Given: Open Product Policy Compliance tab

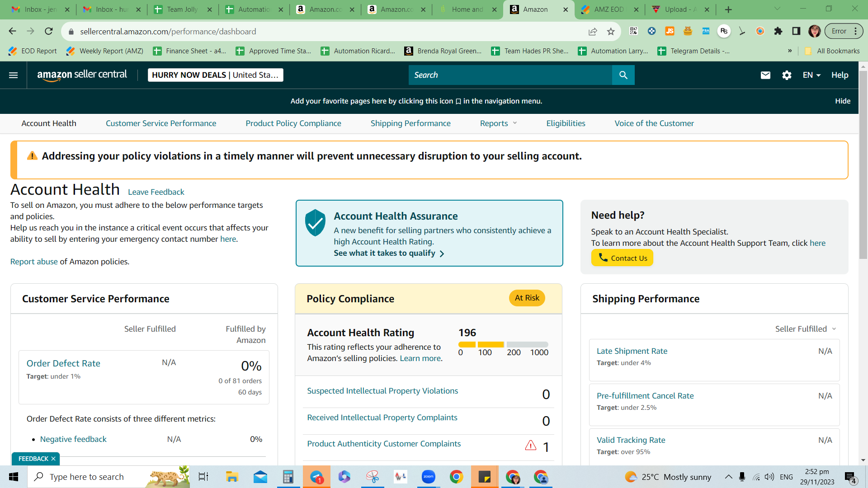Looking at the screenshot, I should point(293,123).
